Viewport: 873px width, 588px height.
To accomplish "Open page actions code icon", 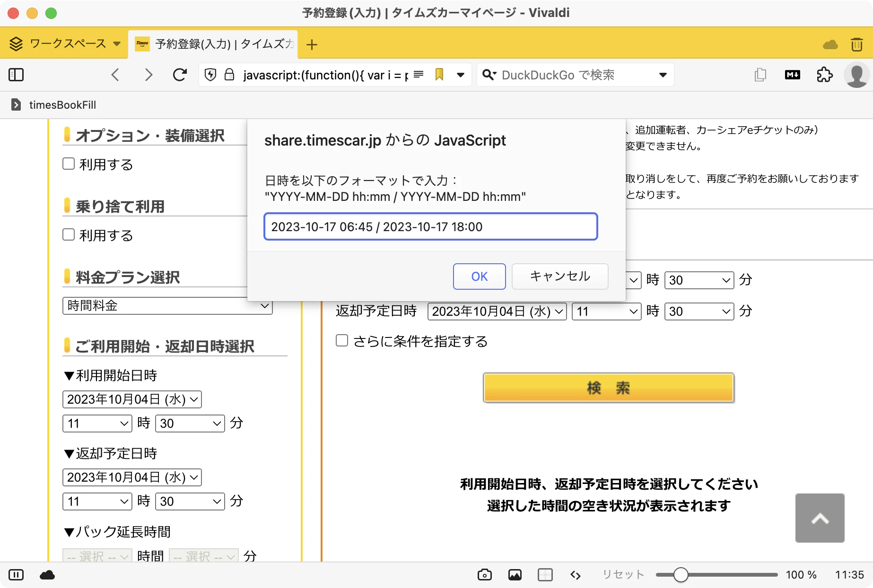I will 575,575.
